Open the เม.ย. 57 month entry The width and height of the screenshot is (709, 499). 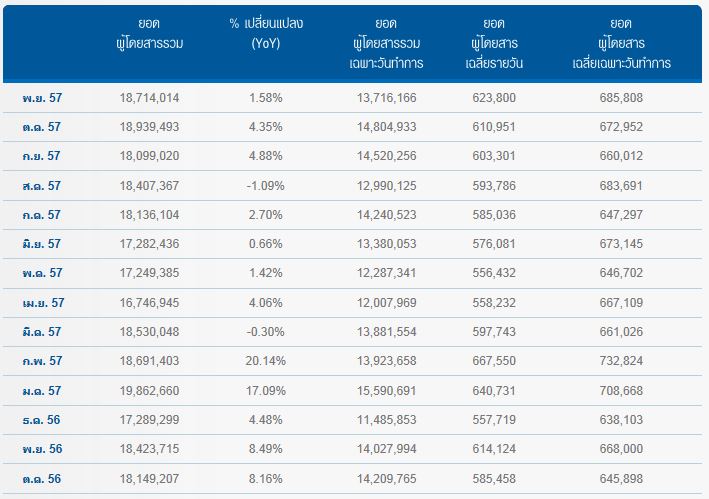click(x=43, y=302)
